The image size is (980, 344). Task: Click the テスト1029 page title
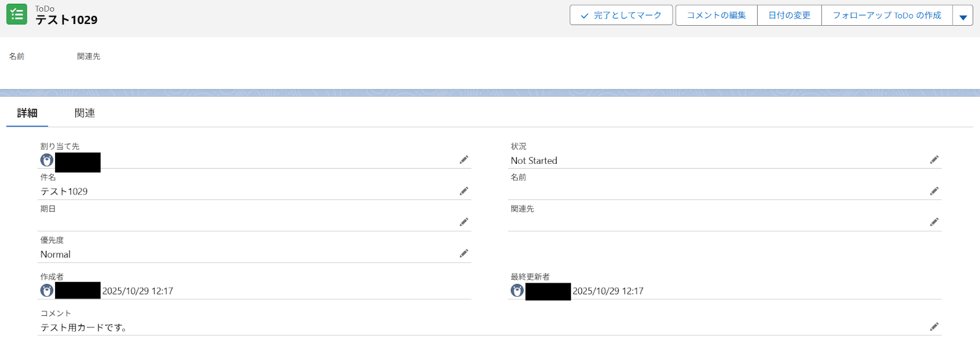coord(66,20)
